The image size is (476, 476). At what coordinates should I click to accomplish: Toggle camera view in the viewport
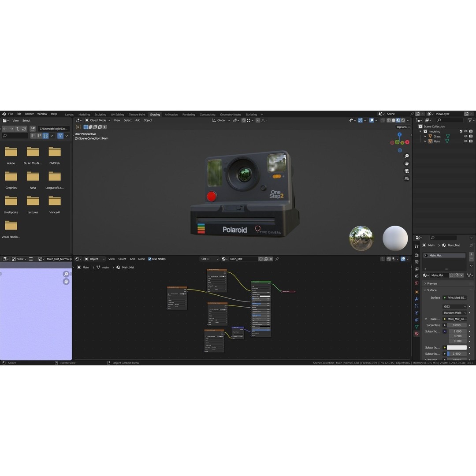point(406,171)
